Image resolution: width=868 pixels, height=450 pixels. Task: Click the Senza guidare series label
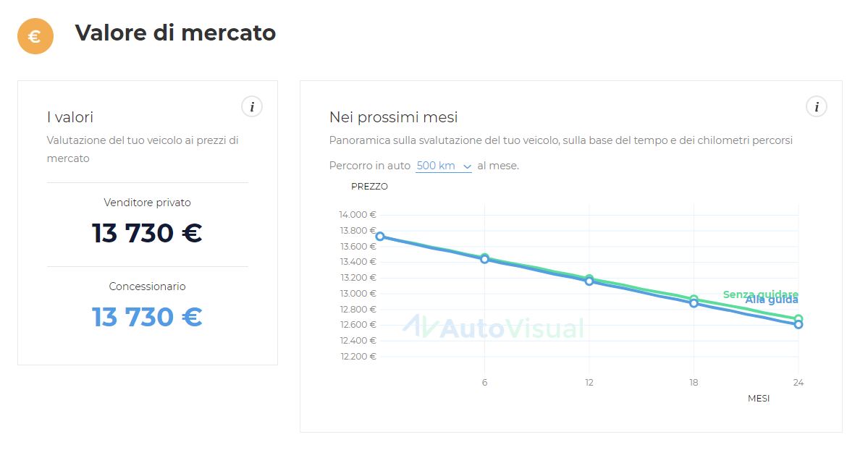point(761,293)
